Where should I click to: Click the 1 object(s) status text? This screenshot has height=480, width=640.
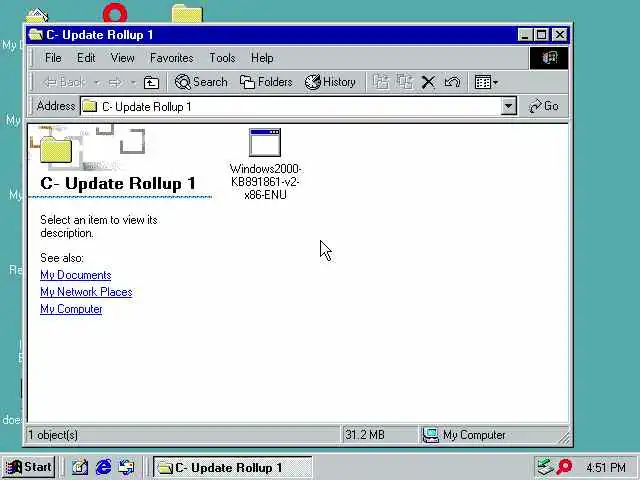(53, 435)
